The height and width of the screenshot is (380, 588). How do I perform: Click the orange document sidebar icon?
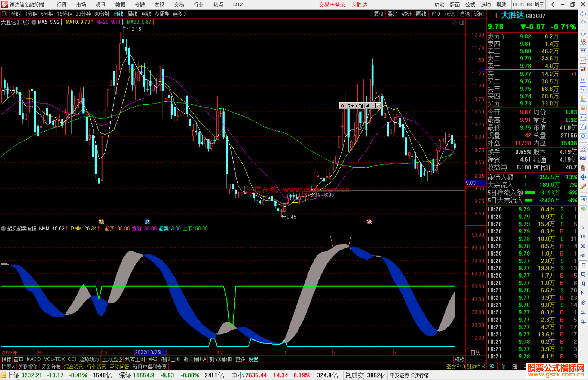(583, 108)
